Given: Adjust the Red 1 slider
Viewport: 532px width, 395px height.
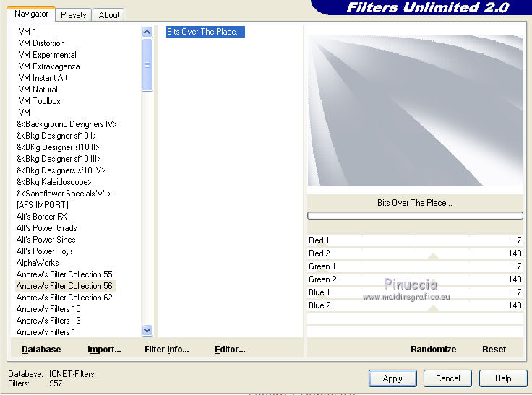Looking at the screenshot, I should pos(415,240).
